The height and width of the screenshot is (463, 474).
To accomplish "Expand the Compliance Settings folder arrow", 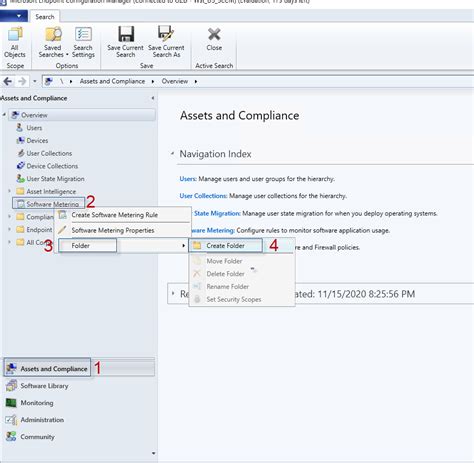I will tap(9, 217).
